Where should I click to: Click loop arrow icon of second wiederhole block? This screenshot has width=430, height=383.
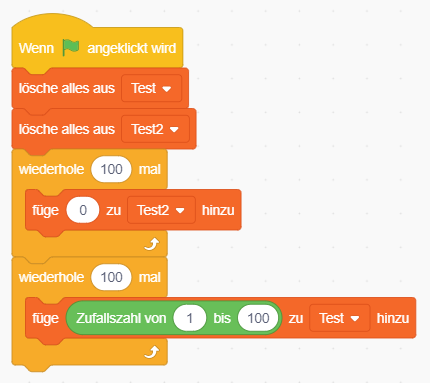click(x=152, y=352)
